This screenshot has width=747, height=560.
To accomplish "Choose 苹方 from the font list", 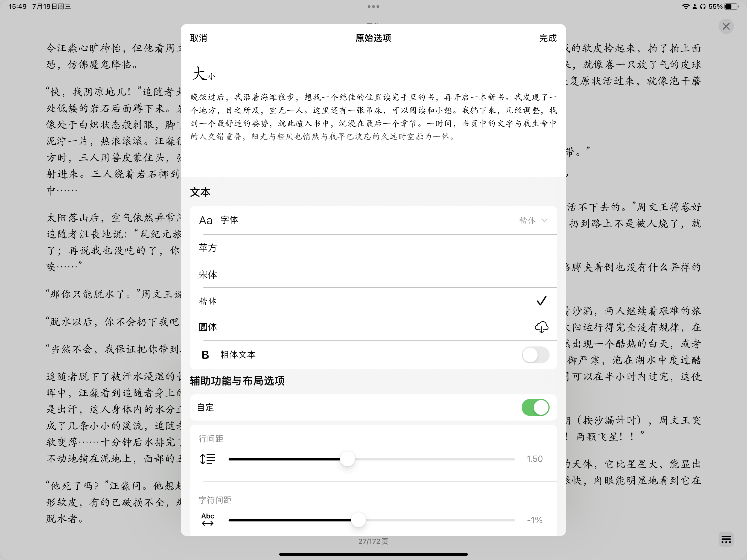I will point(208,247).
